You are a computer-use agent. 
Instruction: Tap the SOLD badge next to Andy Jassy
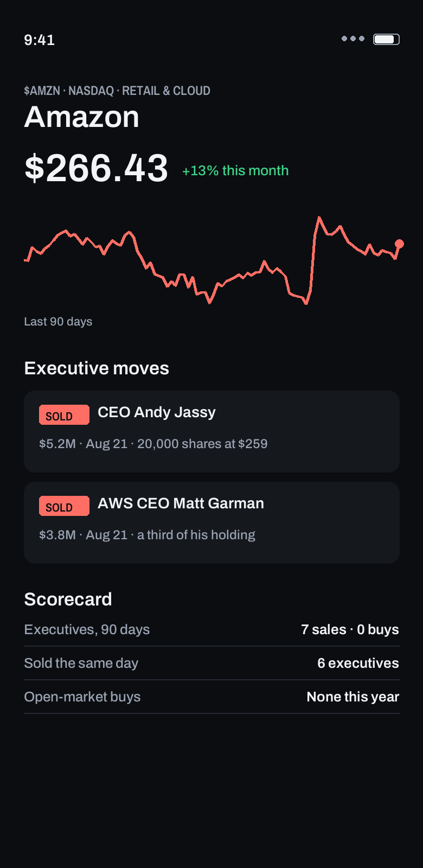coord(64,415)
